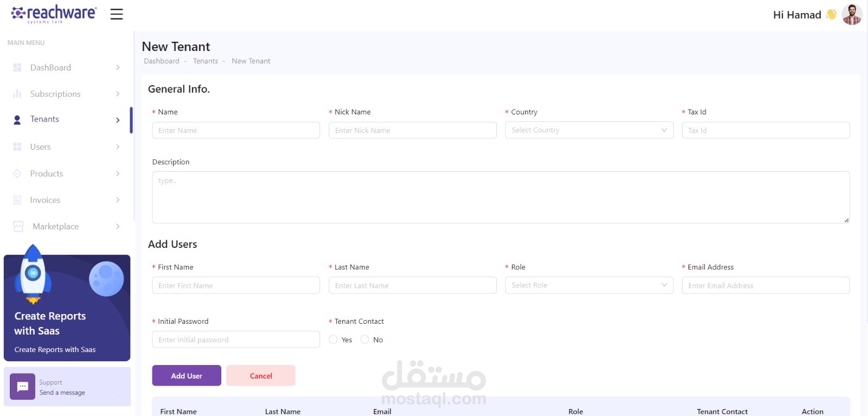The image size is (868, 416).
Task: Click the DashBoard grid icon
Action: point(17,68)
